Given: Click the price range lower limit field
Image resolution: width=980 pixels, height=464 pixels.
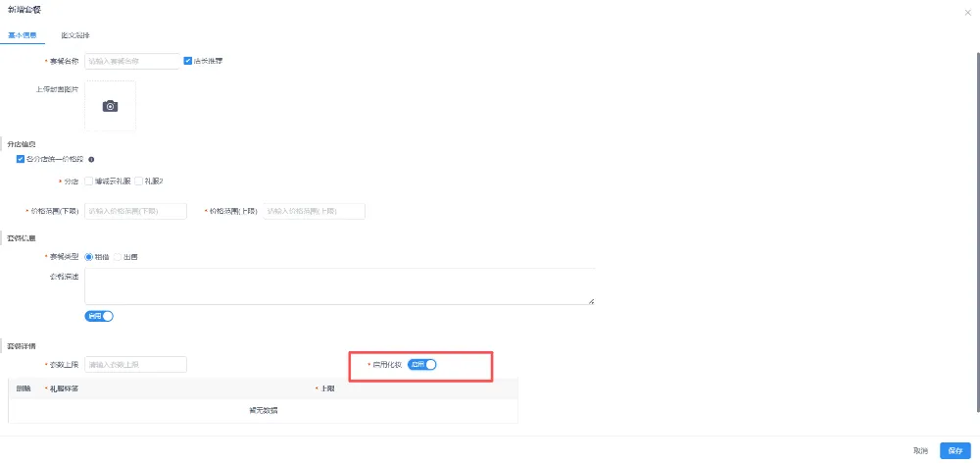Looking at the screenshot, I should tap(135, 211).
